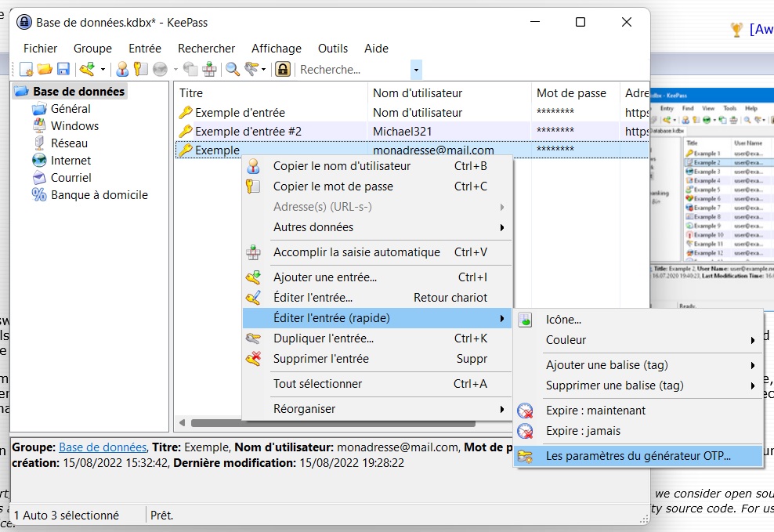Choose Les paramètres du générateur OTP

click(638, 456)
